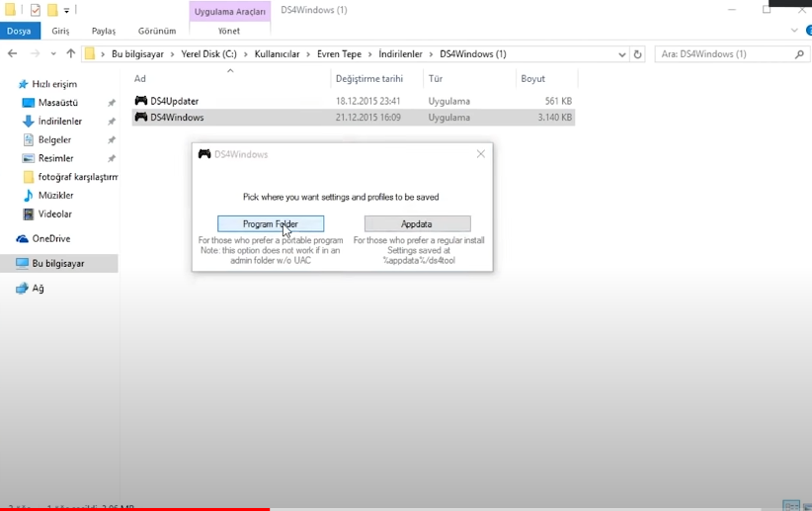Image resolution: width=812 pixels, height=511 pixels.
Task: Select the DS4Windows application controller icon
Action: pyautogui.click(x=141, y=118)
